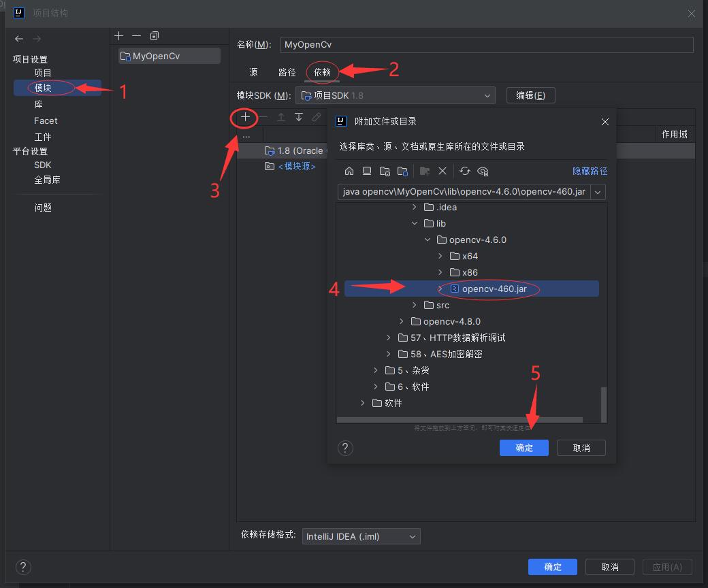
Task: Open the path history dropdown arrow
Action: 598,192
